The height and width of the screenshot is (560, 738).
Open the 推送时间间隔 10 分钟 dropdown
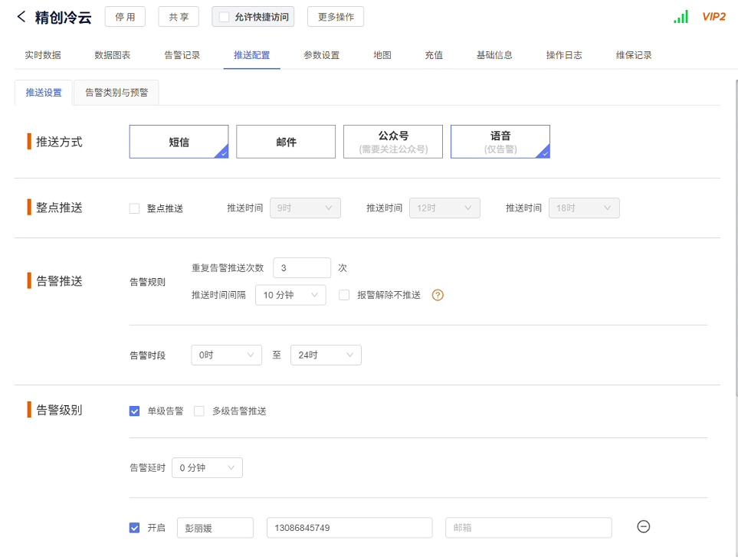290,295
